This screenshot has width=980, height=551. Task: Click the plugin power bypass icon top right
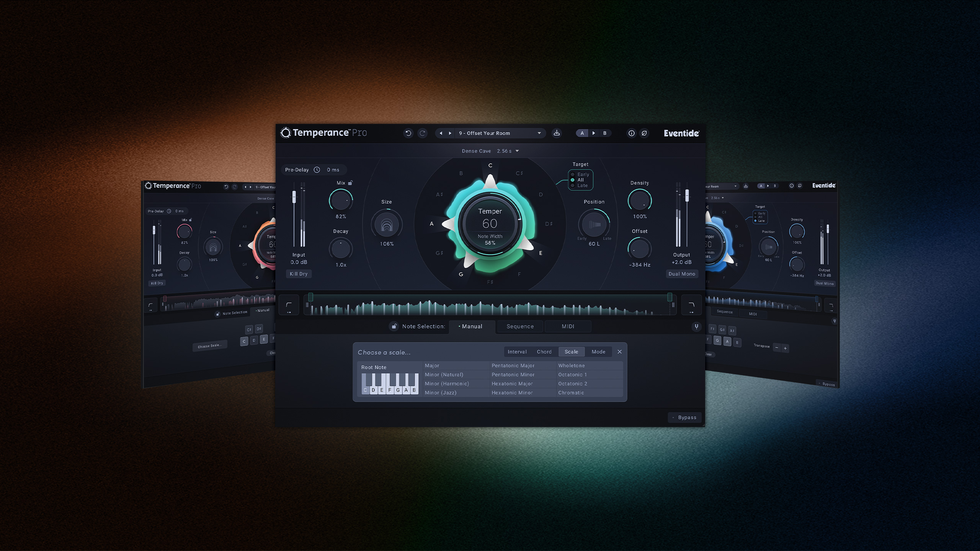pyautogui.click(x=644, y=133)
